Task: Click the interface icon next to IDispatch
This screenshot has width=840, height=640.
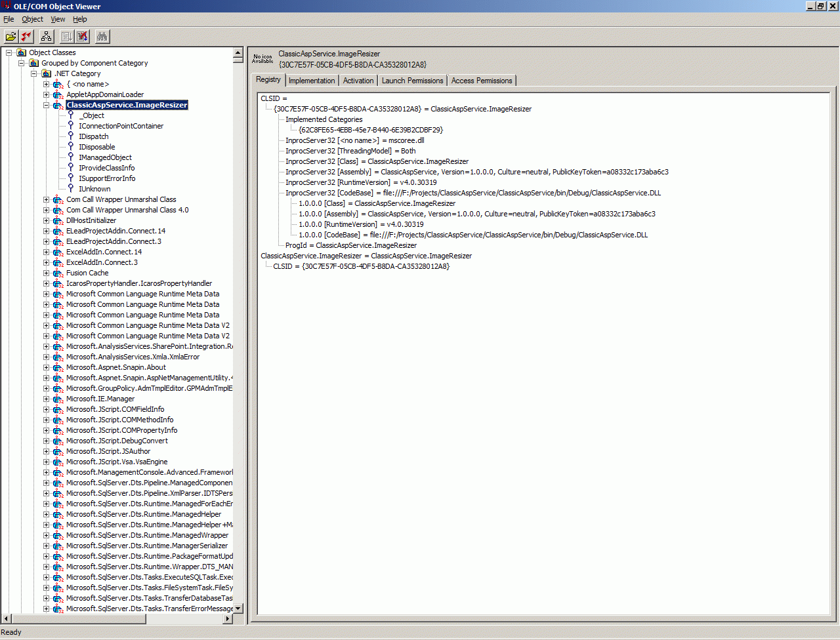Action: 71,136
